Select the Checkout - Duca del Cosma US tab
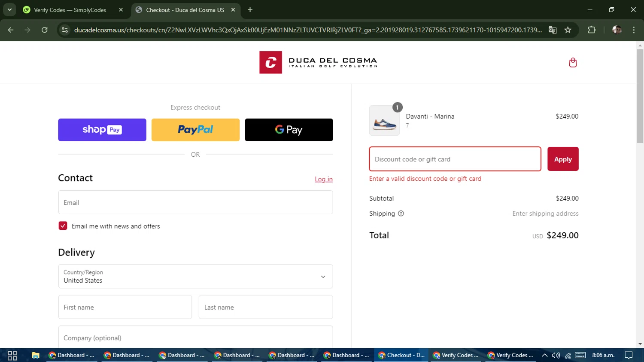644x362 pixels. coord(185,10)
